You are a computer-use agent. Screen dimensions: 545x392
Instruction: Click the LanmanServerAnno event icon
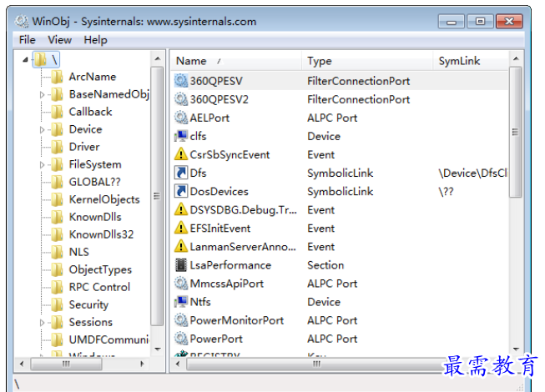pos(181,247)
